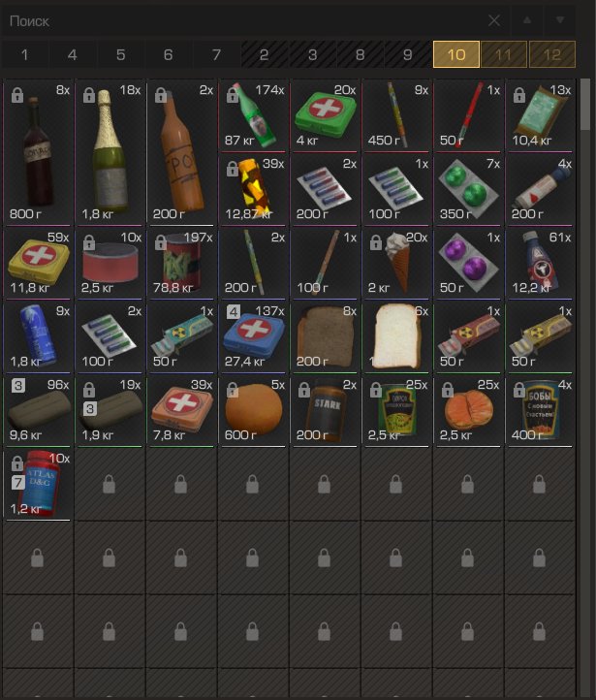Switch to stash tab 11
The width and height of the screenshot is (596, 700).
click(x=504, y=54)
